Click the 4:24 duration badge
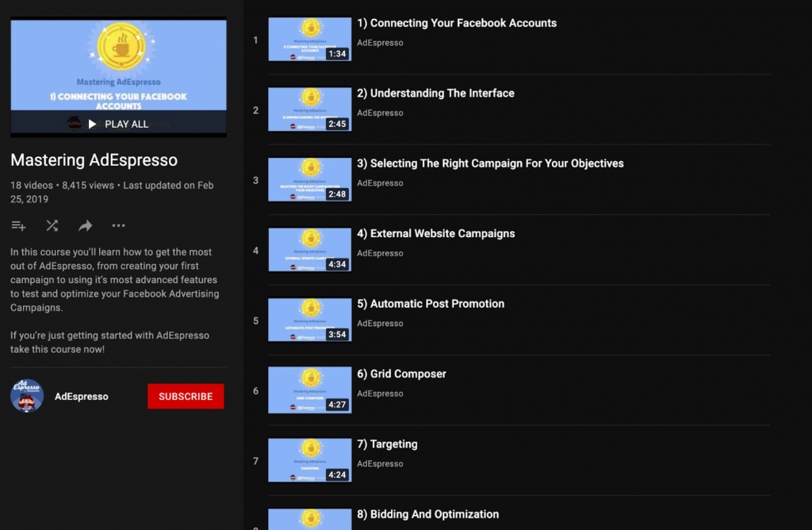The height and width of the screenshot is (530, 812). pos(337,474)
